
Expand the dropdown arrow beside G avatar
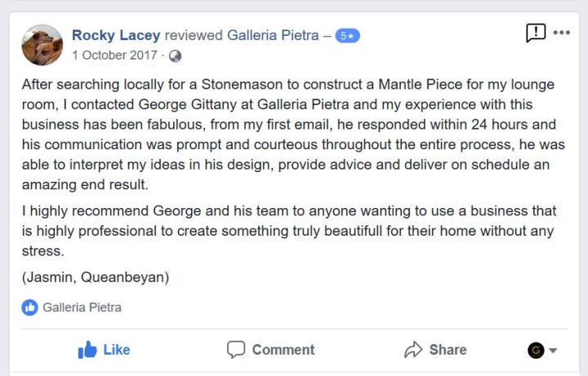553,351
